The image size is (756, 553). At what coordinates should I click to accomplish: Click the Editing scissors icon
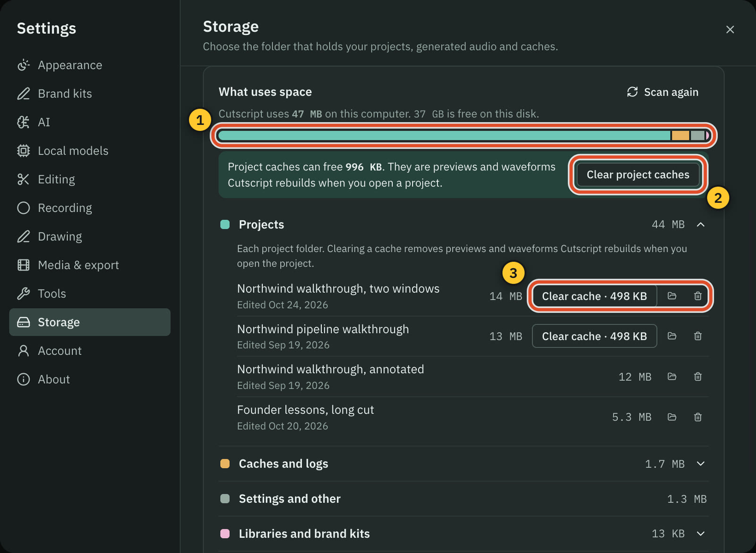pos(23,180)
